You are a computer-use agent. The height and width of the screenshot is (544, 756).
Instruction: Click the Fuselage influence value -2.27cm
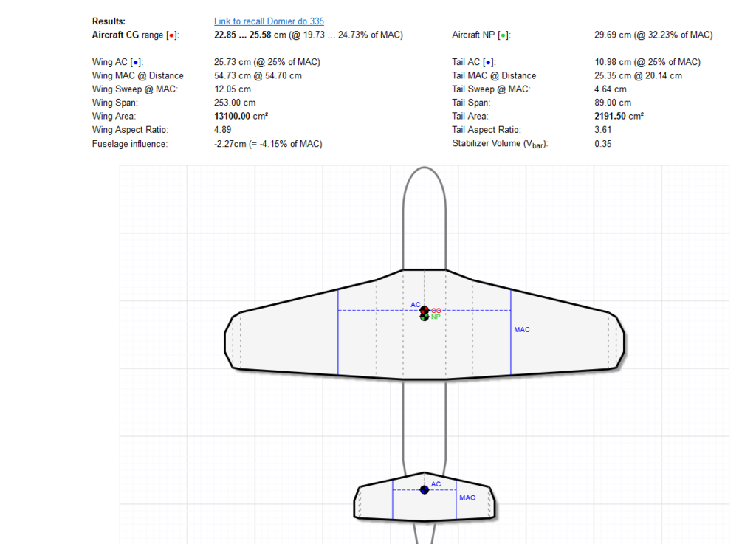[232, 144]
